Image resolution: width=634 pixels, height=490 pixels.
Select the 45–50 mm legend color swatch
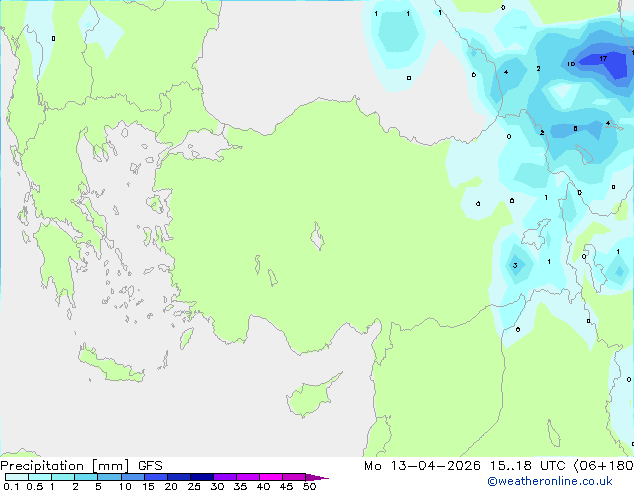click(294, 477)
